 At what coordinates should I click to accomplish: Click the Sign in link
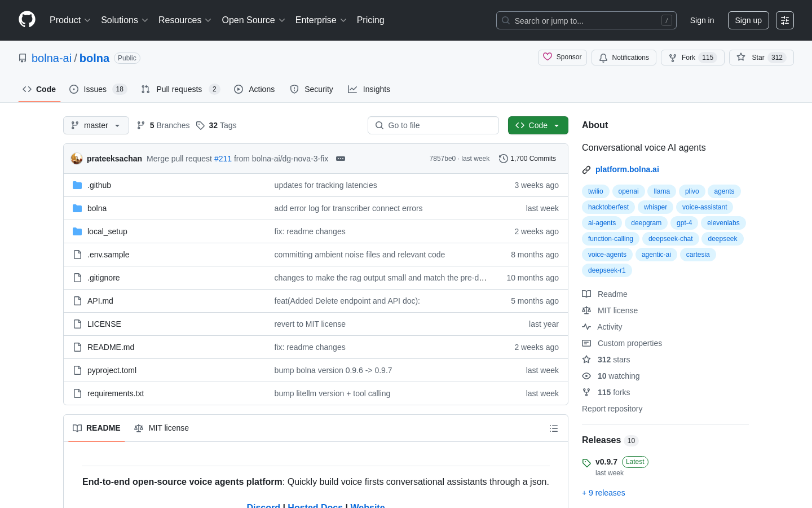pyautogui.click(x=702, y=20)
